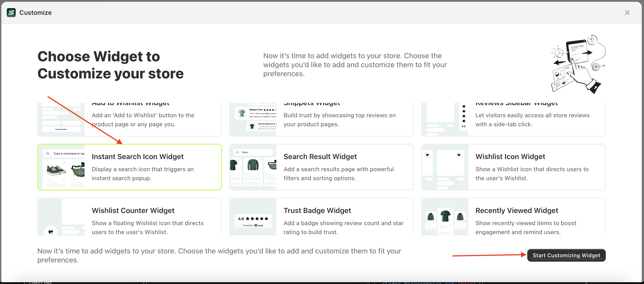Click the Sledge logo icon
This screenshot has height=284, width=644.
coord(11,13)
